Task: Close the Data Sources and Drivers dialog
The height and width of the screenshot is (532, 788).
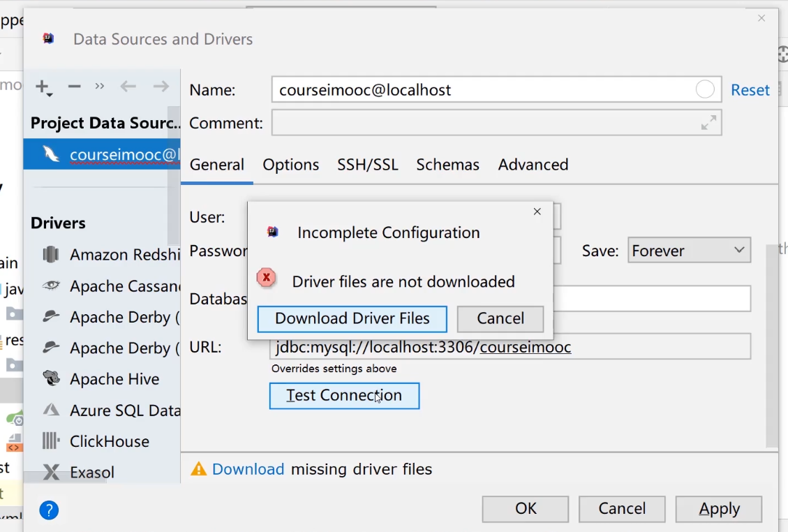Action: [x=761, y=18]
